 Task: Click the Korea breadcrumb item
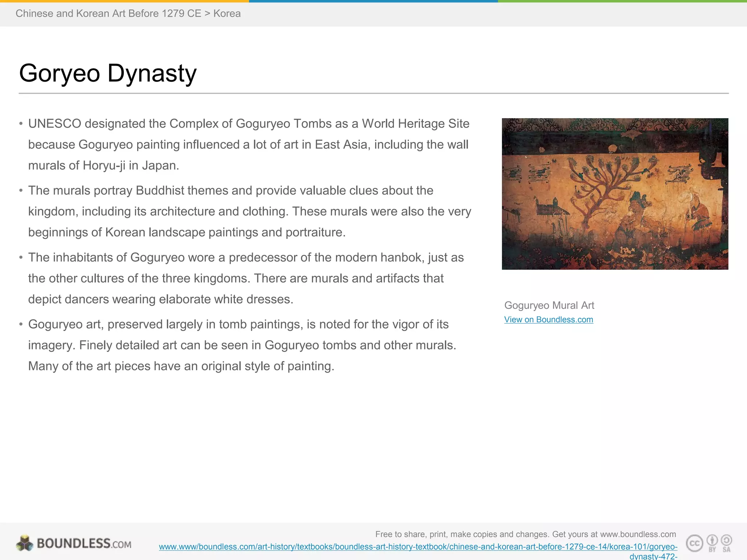227,13
